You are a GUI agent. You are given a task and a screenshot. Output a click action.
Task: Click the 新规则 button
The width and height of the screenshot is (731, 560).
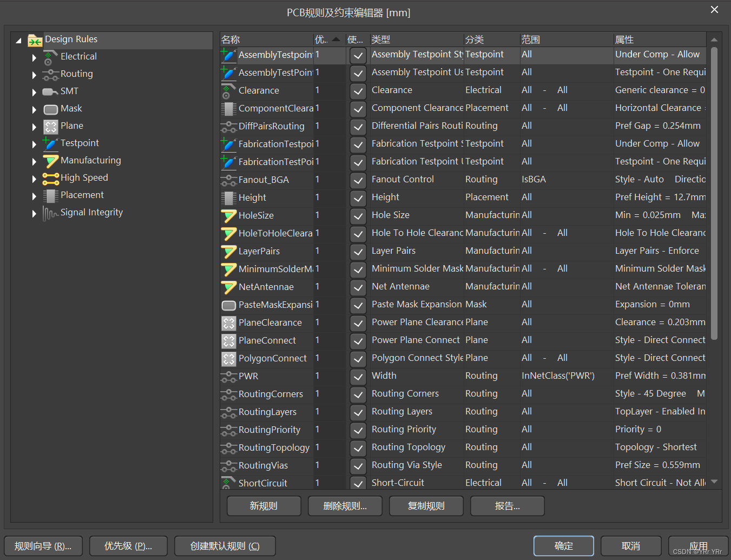[x=264, y=506]
